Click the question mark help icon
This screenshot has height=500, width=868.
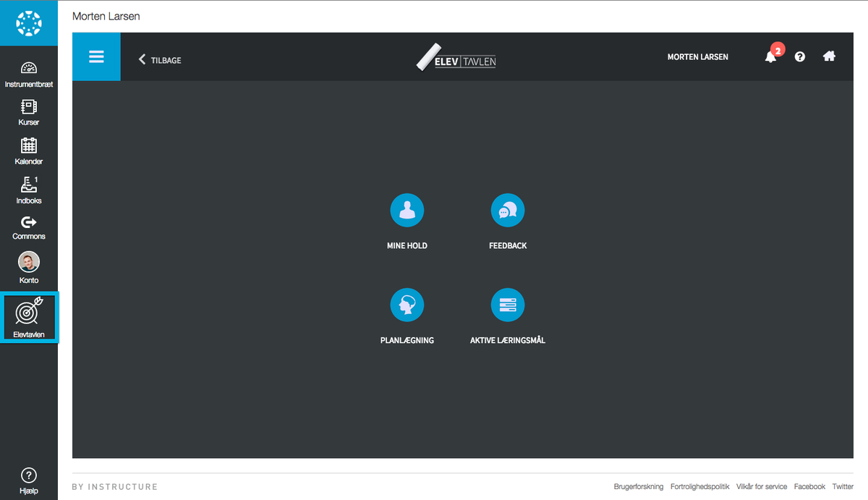[800, 56]
